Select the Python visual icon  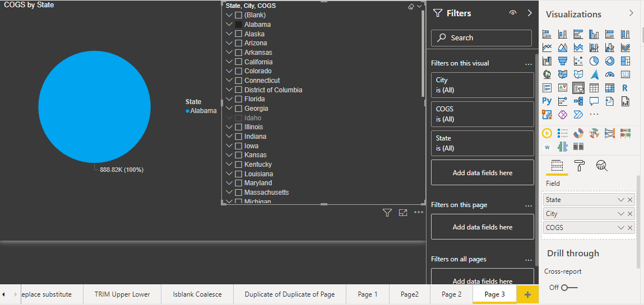coord(546,101)
